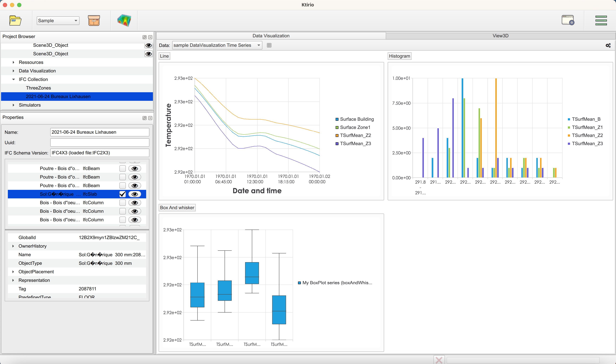Open the Sample dropdown
This screenshot has height=364, width=616.
58,21
